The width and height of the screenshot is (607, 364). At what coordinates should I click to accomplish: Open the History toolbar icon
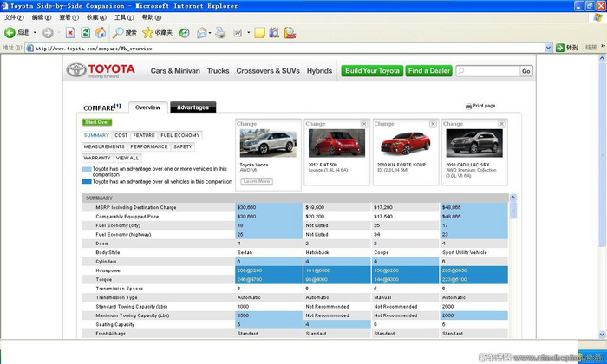pos(184,33)
